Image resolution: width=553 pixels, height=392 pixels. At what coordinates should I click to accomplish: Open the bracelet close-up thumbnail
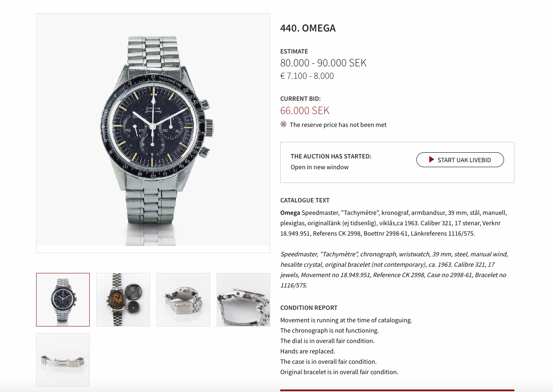click(x=243, y=299)
